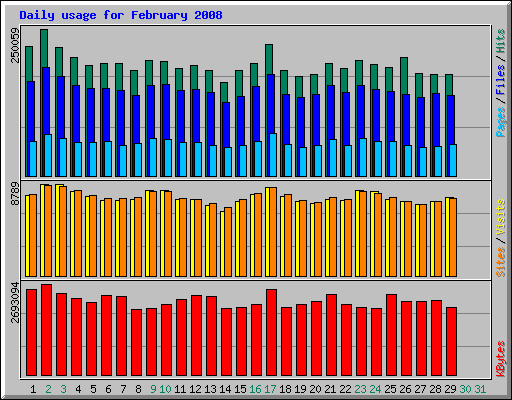The width and height of the screenshot is (512, 400).
Task: Click the orange Sites bar for day 29
Action: point(453,237)
